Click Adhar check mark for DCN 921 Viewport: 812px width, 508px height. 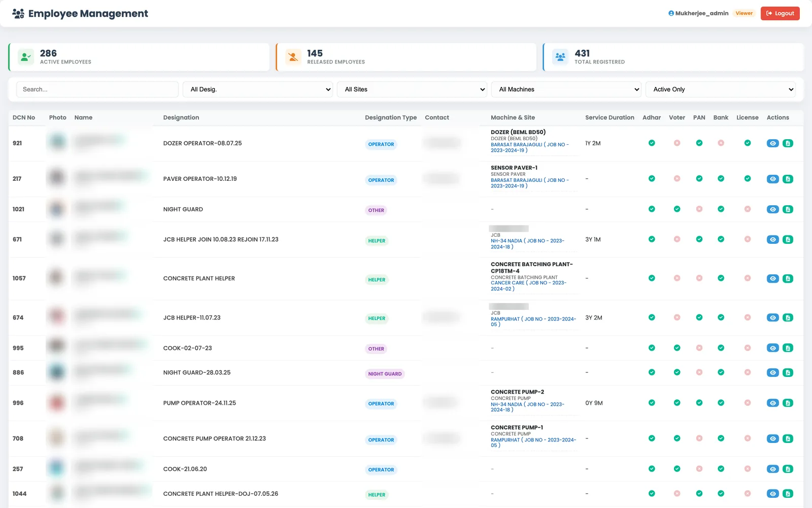652,143
